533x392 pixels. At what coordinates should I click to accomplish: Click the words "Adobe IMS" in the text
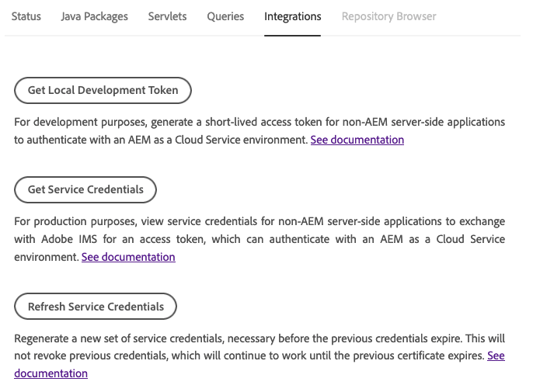pos(68,240)
